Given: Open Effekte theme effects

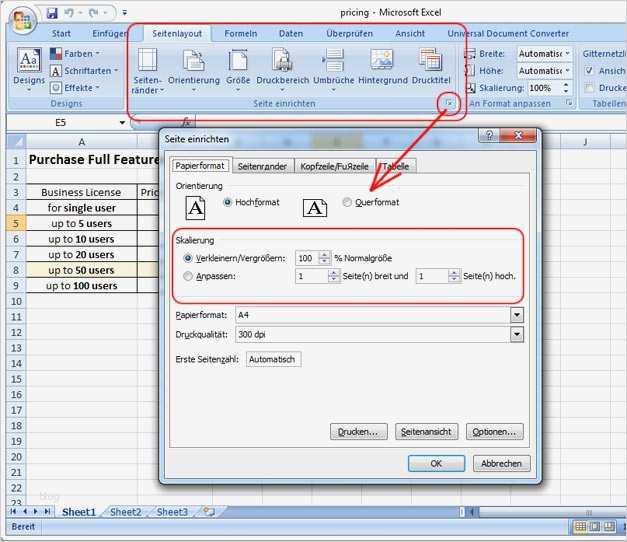Looking at the screenshot, I should point(75,88).
